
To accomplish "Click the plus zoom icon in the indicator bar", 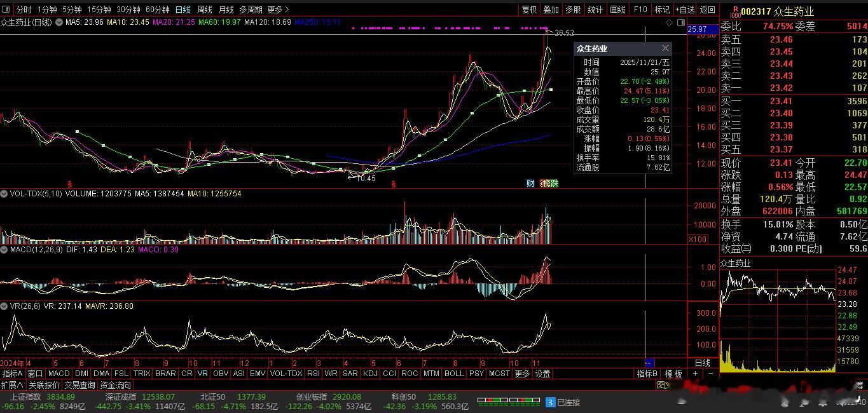I will click(x=696, y=374).
